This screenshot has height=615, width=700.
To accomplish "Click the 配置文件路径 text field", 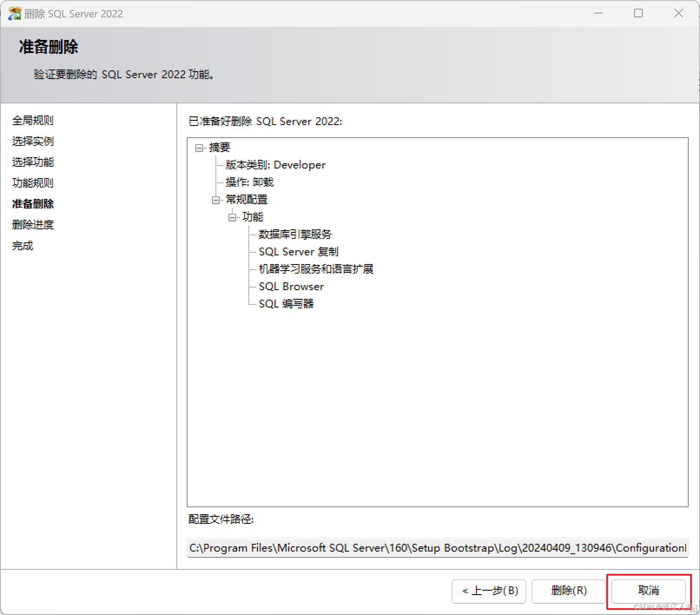I will tap(438, 548).
